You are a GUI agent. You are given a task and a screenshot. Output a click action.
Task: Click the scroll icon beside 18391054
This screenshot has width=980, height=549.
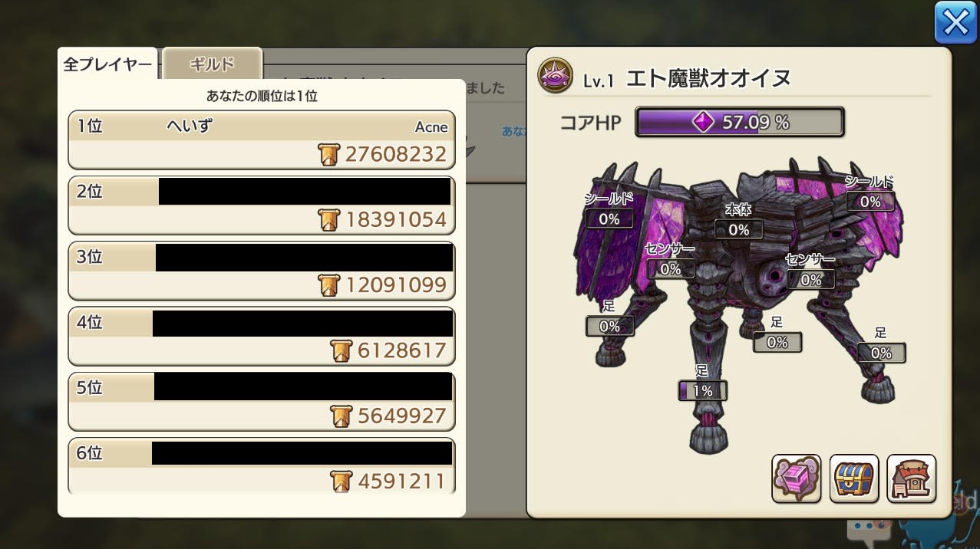(328, 220)
